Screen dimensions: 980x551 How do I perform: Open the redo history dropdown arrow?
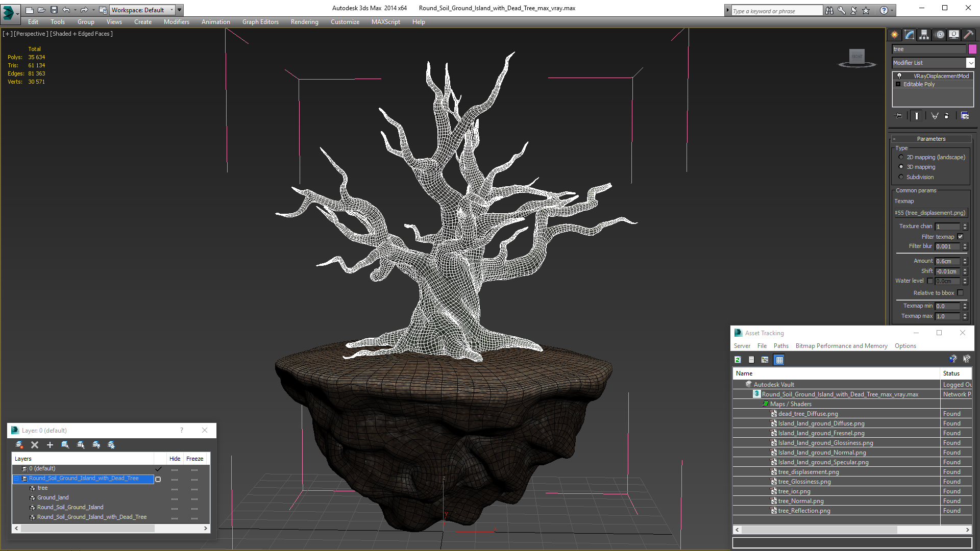coord(93,10)
